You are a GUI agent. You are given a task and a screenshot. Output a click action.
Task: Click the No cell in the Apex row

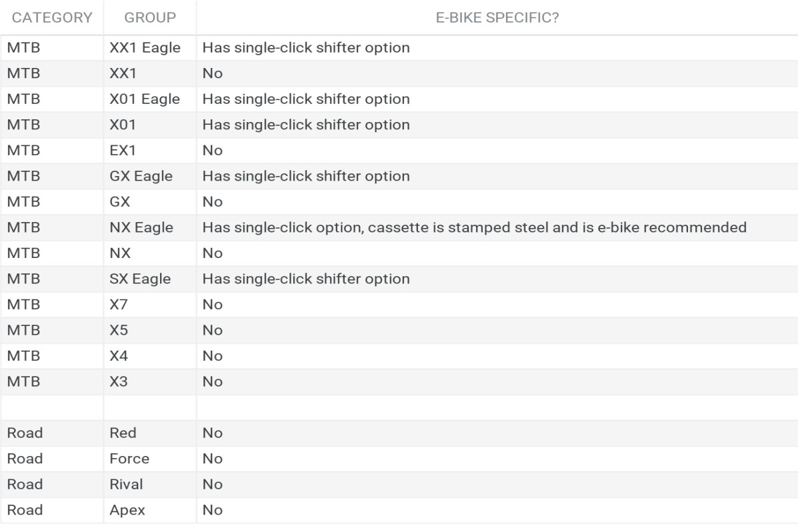497,510
